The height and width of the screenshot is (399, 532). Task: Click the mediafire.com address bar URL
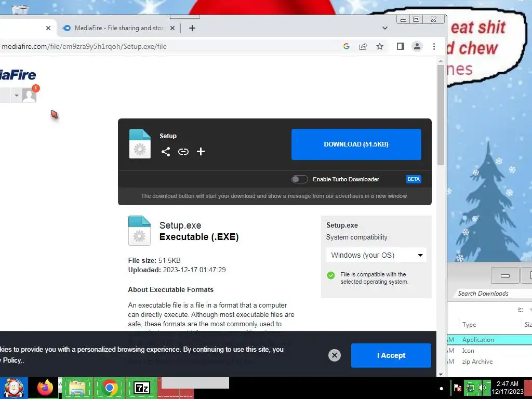(x=84, y=46)
